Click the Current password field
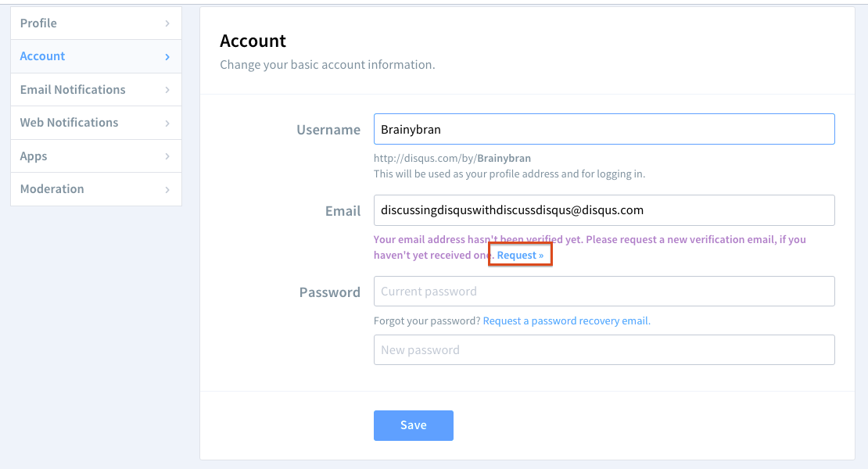 coord(604,292)
